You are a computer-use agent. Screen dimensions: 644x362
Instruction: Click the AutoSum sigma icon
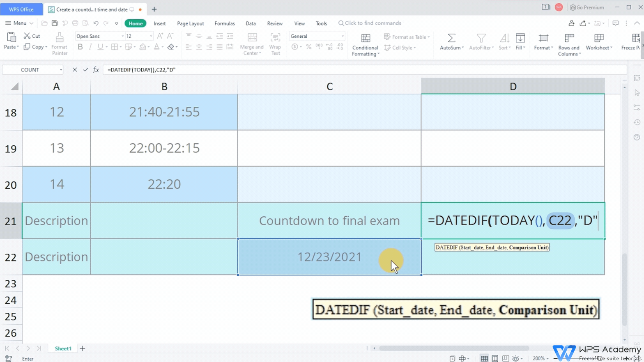click(451, 38)
